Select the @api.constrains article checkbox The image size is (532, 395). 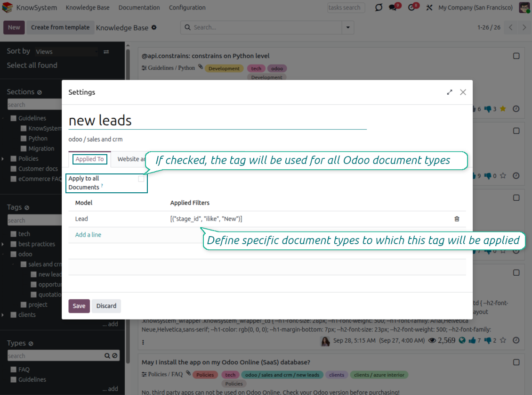pos(516,56)
